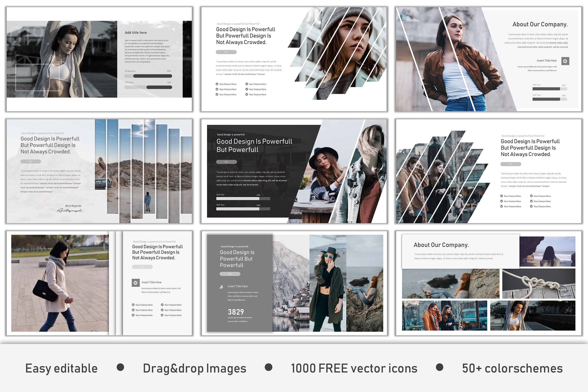Image resolution: width=588 pixels, height=392 pixels.
Task: Click gear icon on the walking-woman slide
Action: coord(136,283)
